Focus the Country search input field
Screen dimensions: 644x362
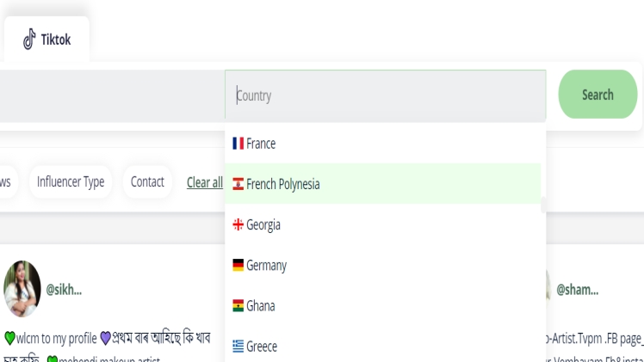click(x=385, y=95)
